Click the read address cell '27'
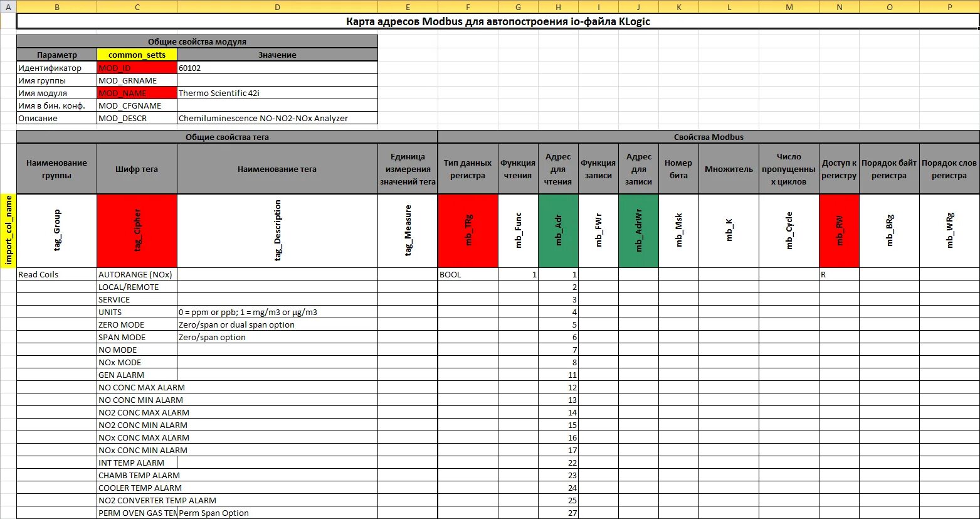The width and height of the screenshot is (980, 519). (x=559, y=513)
